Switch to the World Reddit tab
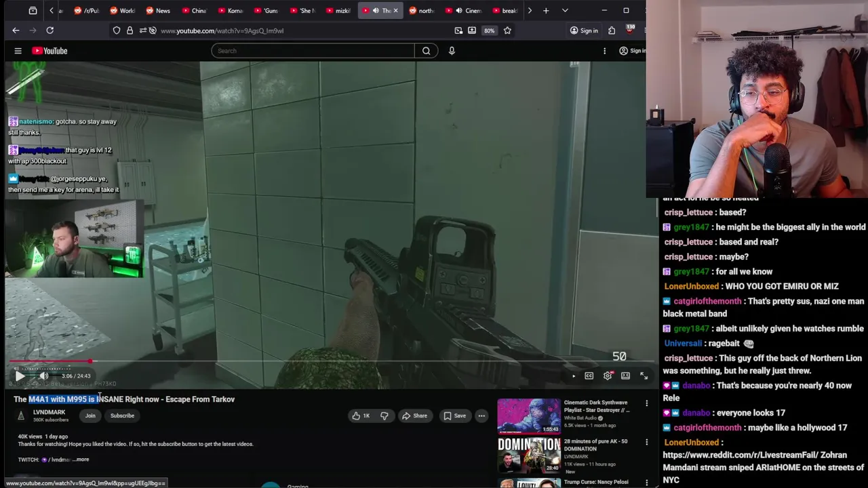Image resolution: width=868 pixels, height=488 pixels. pos(123,11)
